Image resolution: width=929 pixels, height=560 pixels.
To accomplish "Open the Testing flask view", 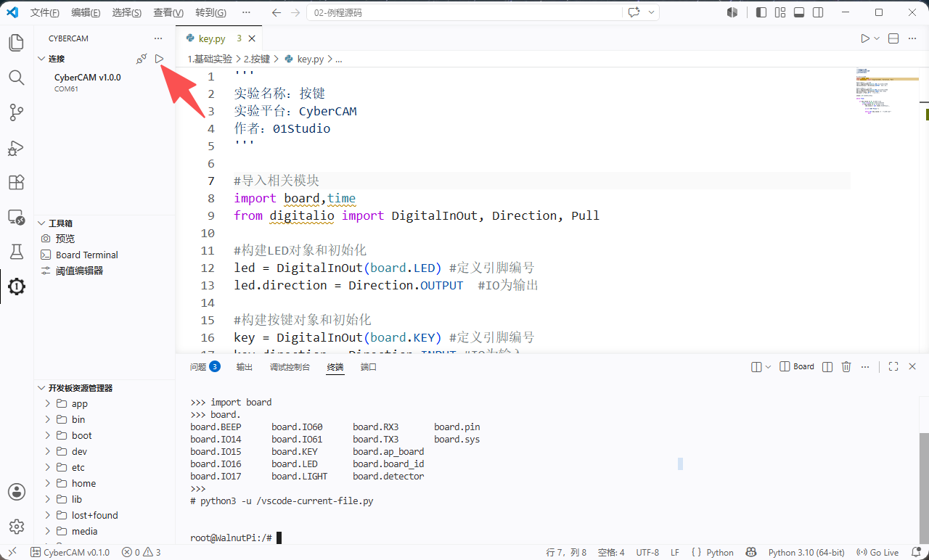I will 17,252.
